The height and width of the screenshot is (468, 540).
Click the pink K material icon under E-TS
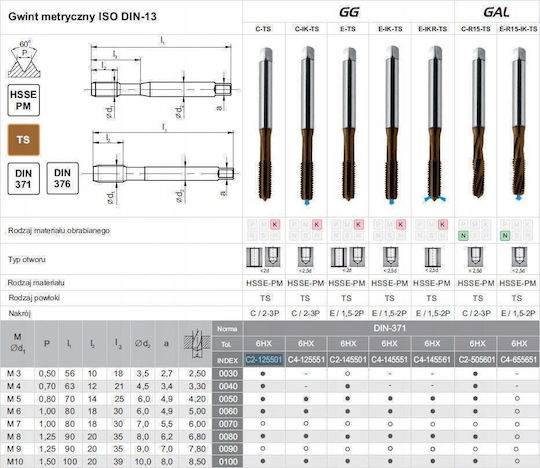pos(358,225)
